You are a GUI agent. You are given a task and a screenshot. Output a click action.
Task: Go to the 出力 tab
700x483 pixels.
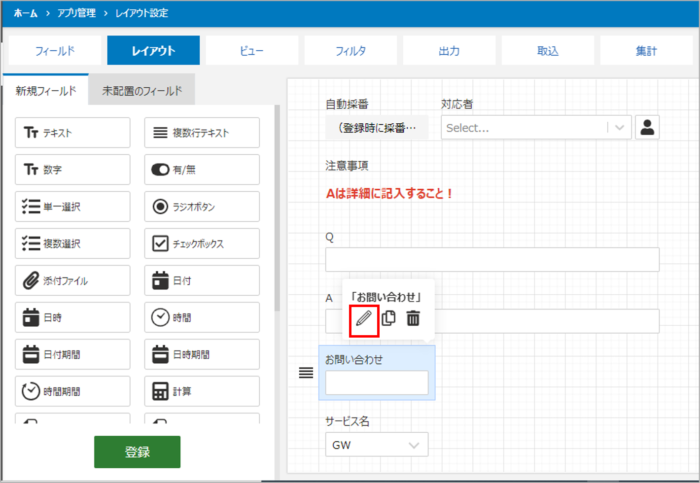click(x=449, y=50)
